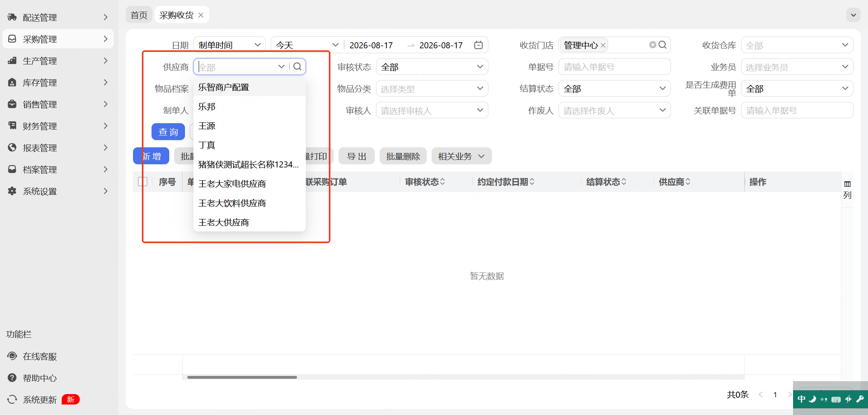The width and height of the screenshot is (868, 415).
Task: Open the 今天 date preset dropdown
Action: (307, 45)
